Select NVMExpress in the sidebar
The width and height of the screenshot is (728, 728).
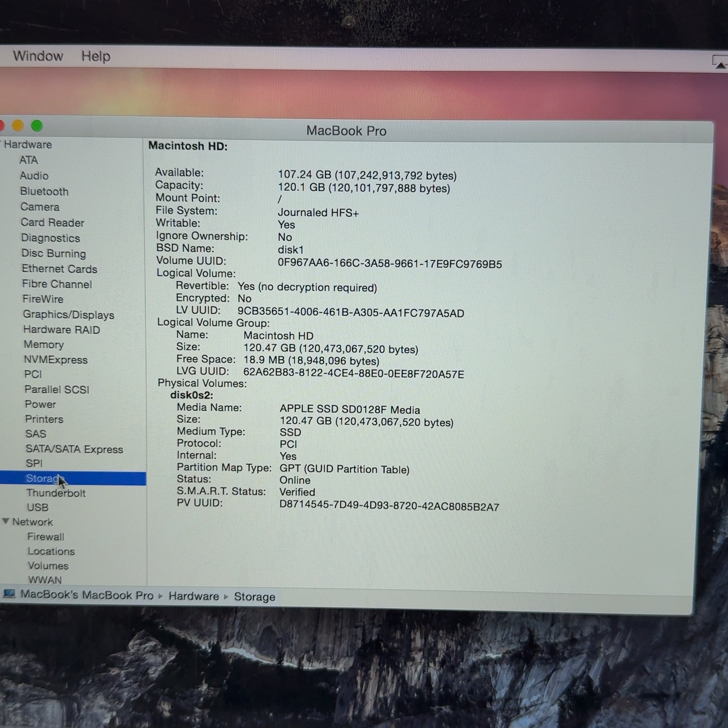[x=56, y=360]
